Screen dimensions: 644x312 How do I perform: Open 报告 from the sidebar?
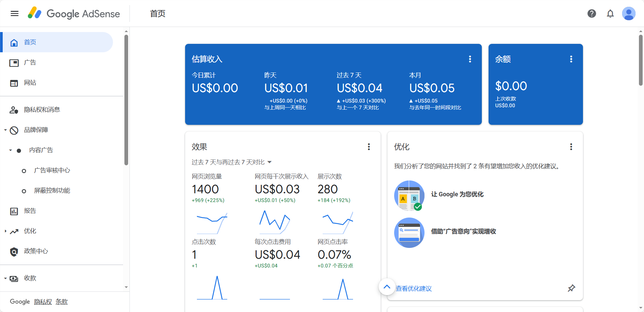coord(30,211)
